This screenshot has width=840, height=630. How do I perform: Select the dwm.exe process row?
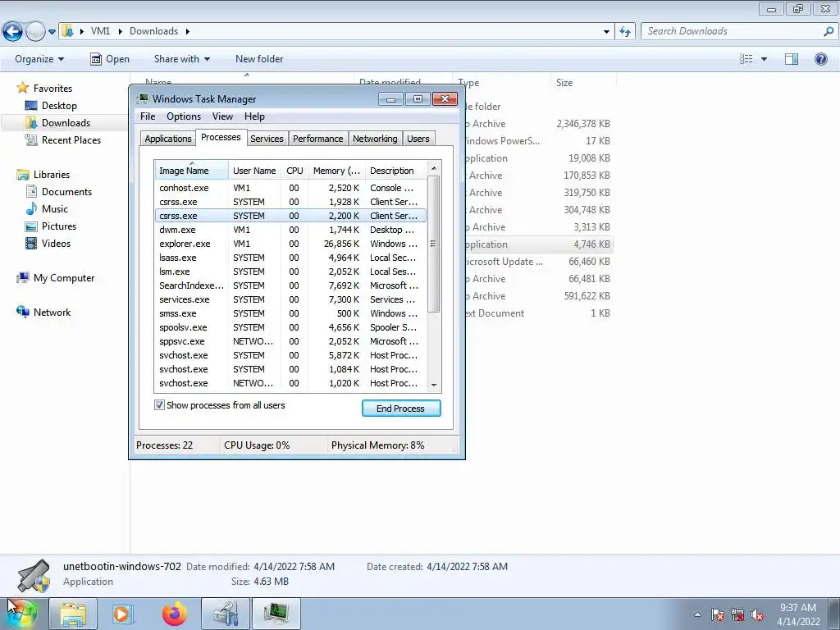[x=290, y=230]
